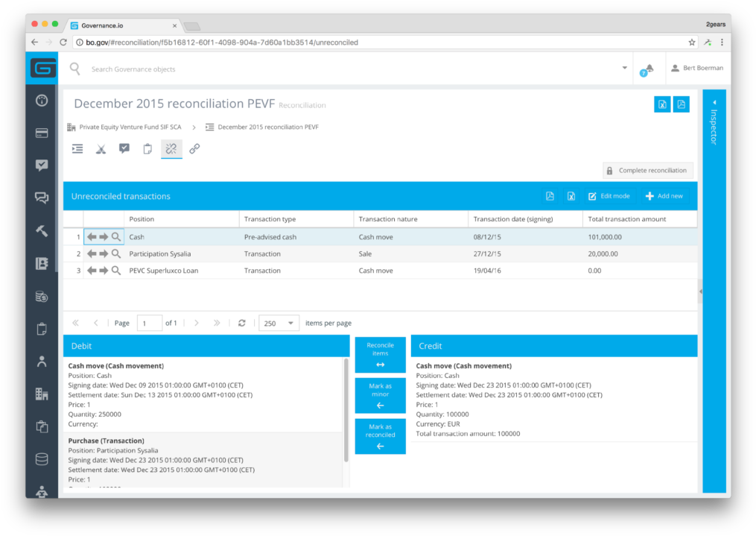Open the dashboard gauge icon in sidebar

tap(42, 101)
